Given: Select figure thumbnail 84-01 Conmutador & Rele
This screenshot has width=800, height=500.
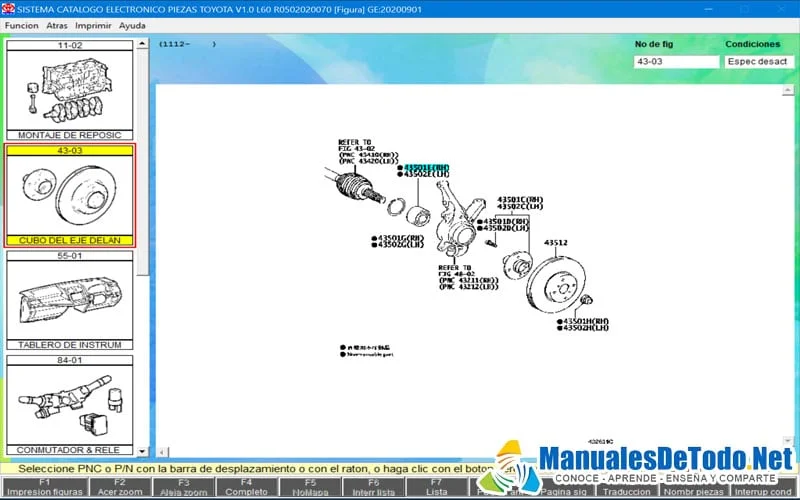Looking at the screenshot, I should (69, 405).
